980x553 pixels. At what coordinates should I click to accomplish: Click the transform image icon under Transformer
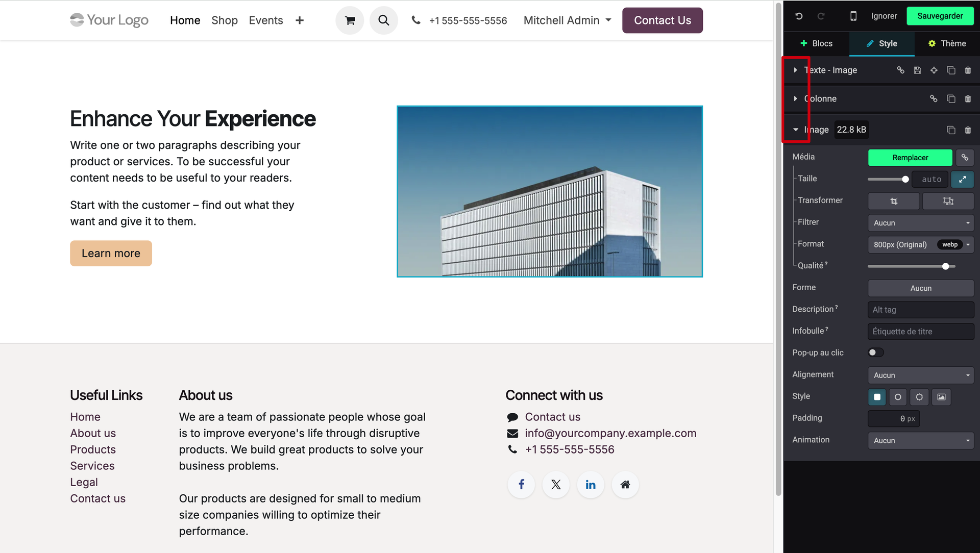tap(948, 201)
